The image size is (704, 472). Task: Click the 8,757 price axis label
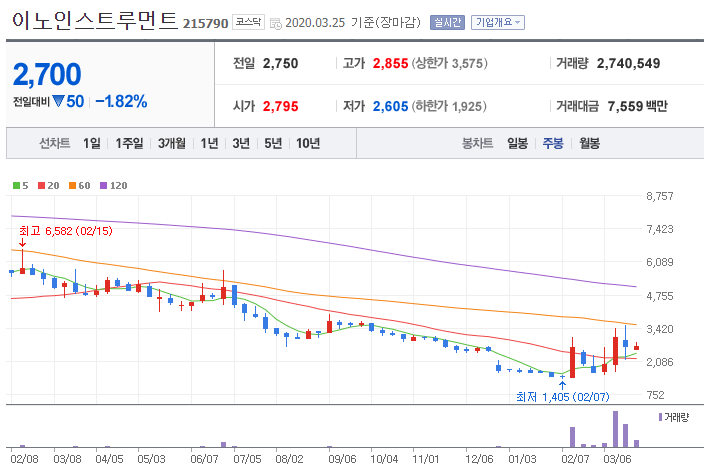pyautogui.click(x=660, y=196)
